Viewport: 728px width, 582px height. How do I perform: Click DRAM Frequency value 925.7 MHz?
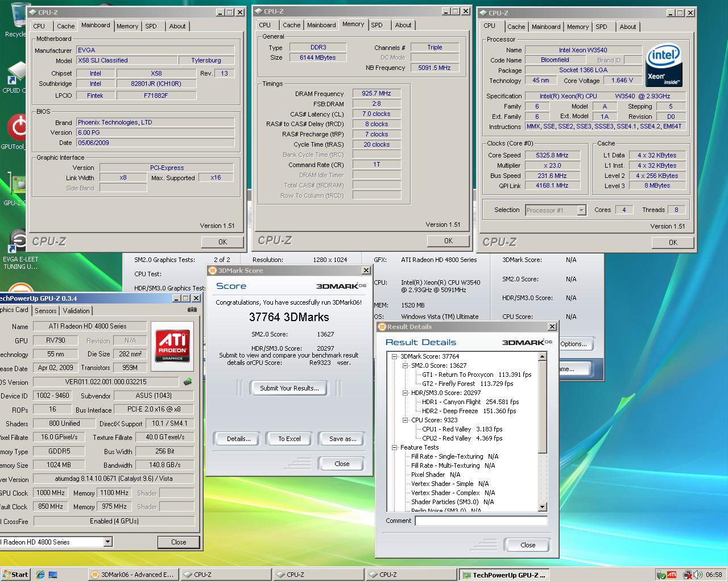coord(377,93)
